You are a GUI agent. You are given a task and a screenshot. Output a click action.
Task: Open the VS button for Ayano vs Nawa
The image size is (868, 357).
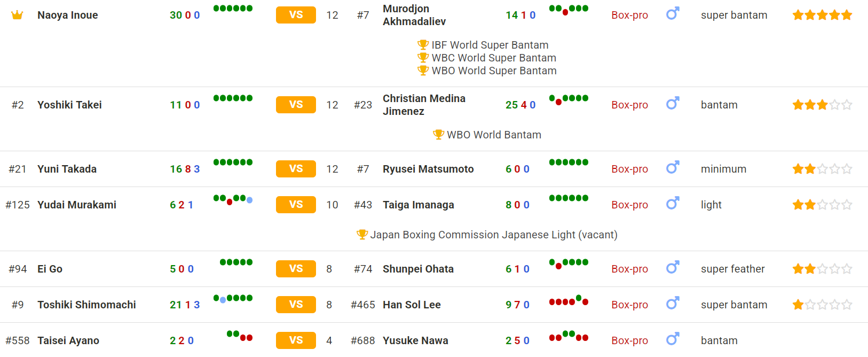pyautogui.click(x=296, y=340)
